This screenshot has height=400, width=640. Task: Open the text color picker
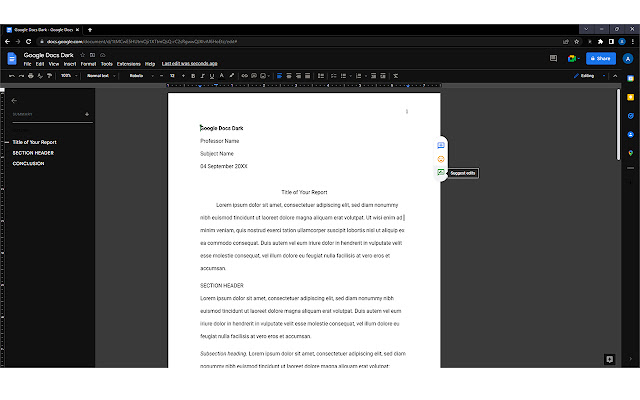[x=222, y=76]
